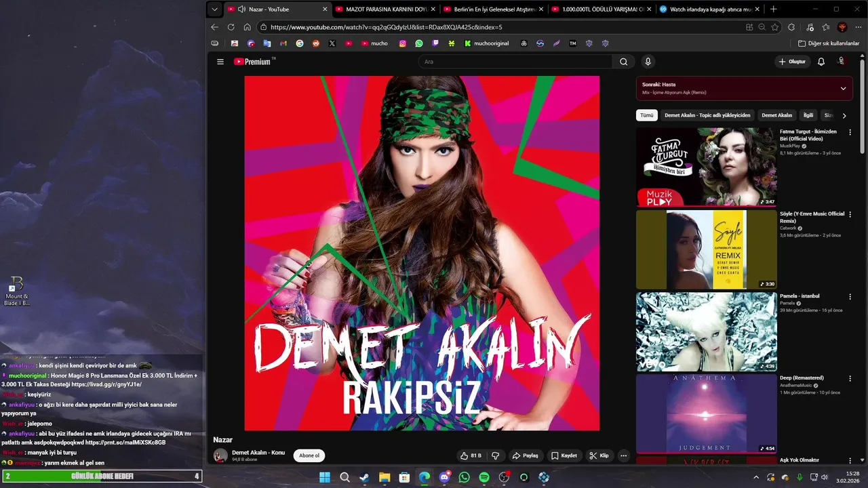Open YouTube notifications bell
Viewport: 868px width, 488px height.
(x=821, y=62)
